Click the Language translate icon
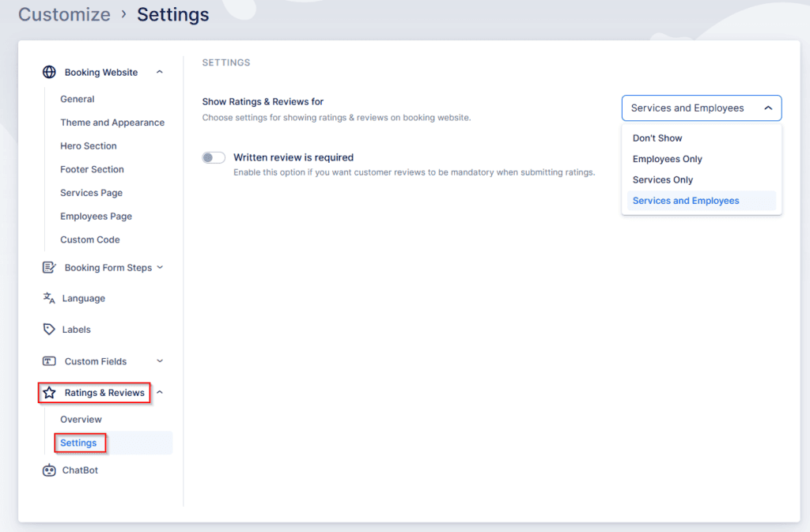 pyautogui.click(x=49, y=298)
